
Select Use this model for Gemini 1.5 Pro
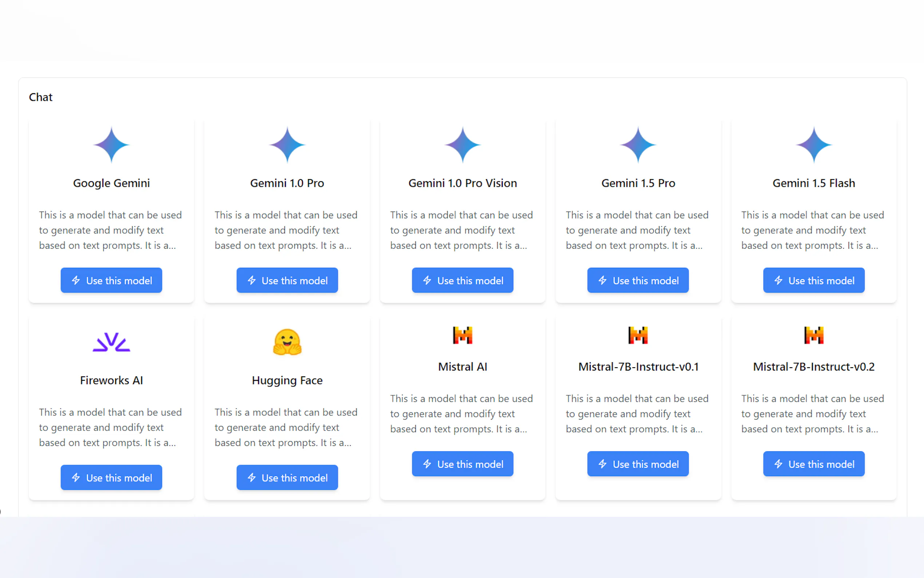tap(638, 280)
